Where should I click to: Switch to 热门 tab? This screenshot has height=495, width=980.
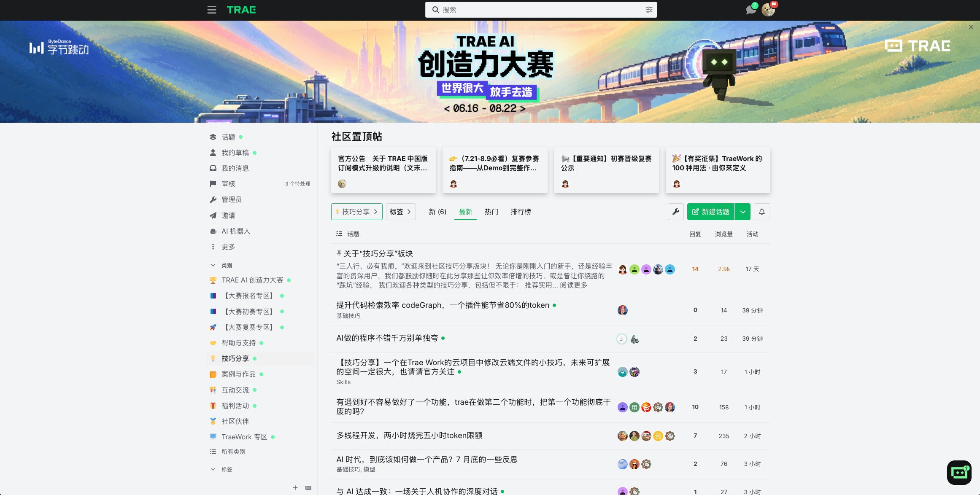point(491,212)
